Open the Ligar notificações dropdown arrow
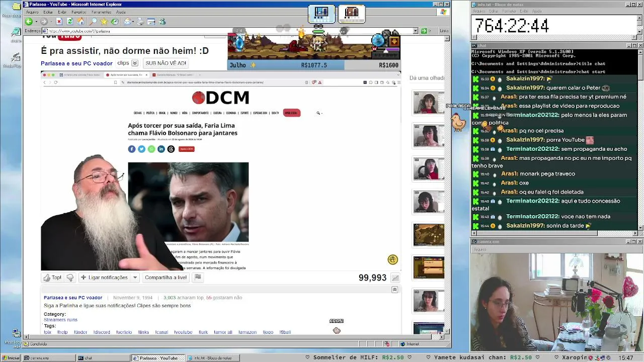Screen dimensions: 644x362 (135, 278)
